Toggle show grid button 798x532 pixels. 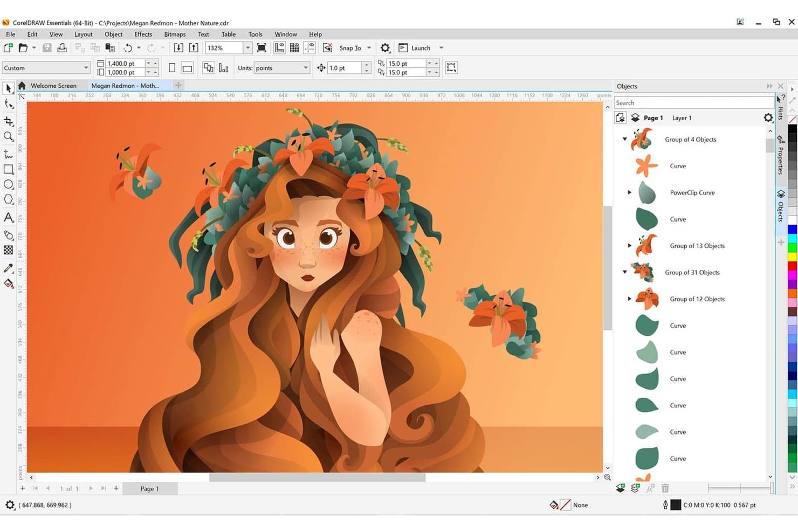tap(294, 48)
